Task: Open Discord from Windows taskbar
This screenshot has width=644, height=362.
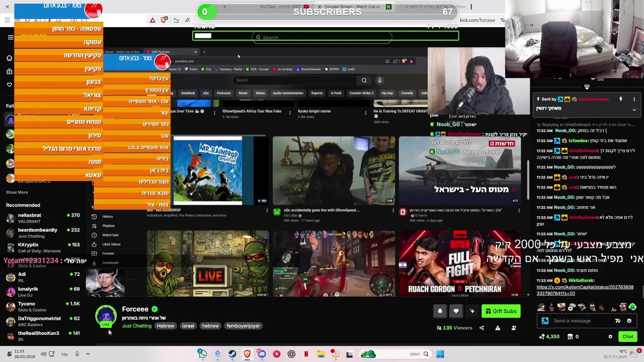Action: 262,354
